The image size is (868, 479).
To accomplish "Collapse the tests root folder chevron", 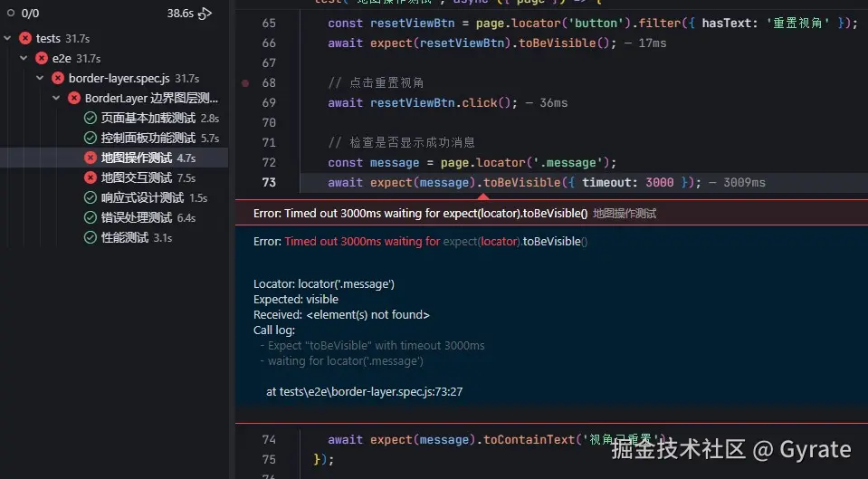I will pyautogui.click(x=8, y=39).
